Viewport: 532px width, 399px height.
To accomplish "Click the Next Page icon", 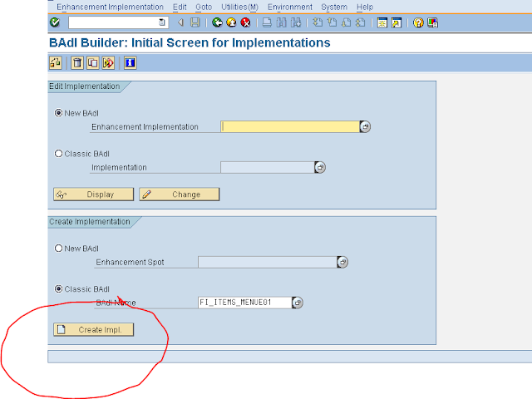I will tap(346, 22).
